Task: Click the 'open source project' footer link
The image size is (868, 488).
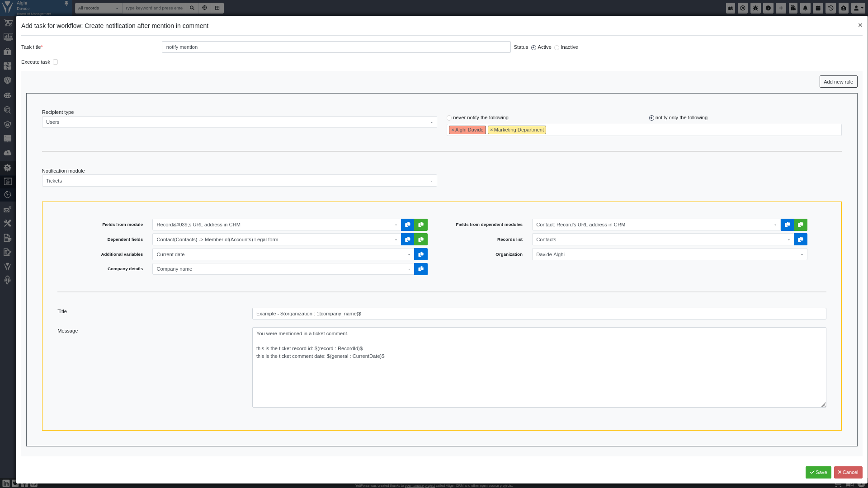Action: tap(420, 486)
